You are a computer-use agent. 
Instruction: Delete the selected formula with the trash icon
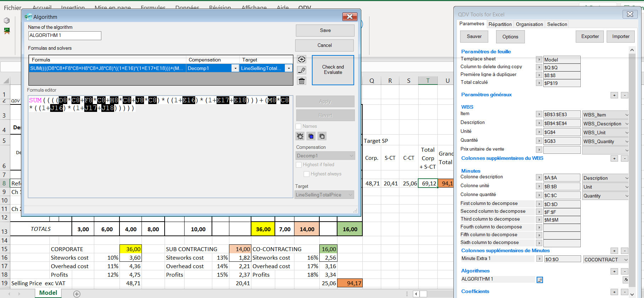pos(302,81)
